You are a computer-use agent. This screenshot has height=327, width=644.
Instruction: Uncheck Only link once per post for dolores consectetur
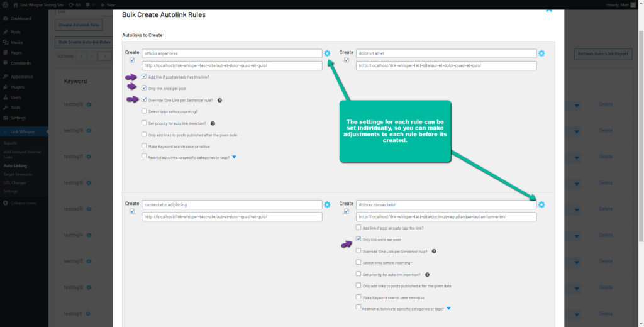(x=358, y=239)
